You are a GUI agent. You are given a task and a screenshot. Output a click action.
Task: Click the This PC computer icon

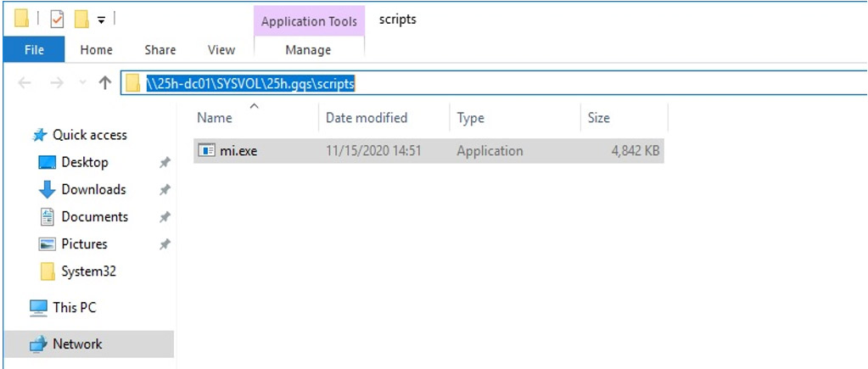pyautogui.click(x=38, y=307)
